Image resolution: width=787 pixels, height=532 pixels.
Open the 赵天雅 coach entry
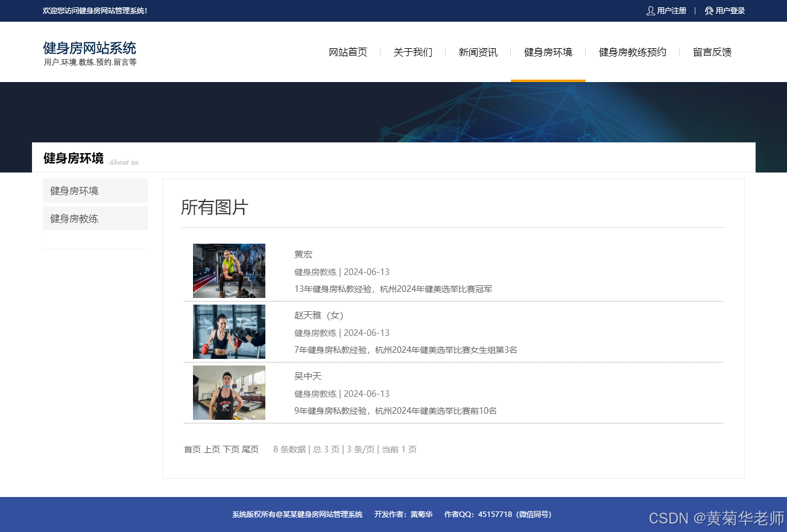pos(318,315)
